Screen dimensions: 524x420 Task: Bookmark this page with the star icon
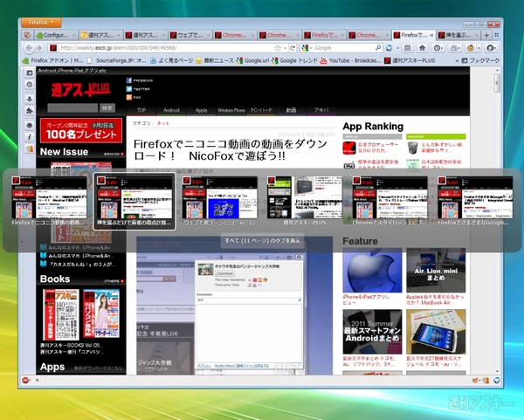278,48
